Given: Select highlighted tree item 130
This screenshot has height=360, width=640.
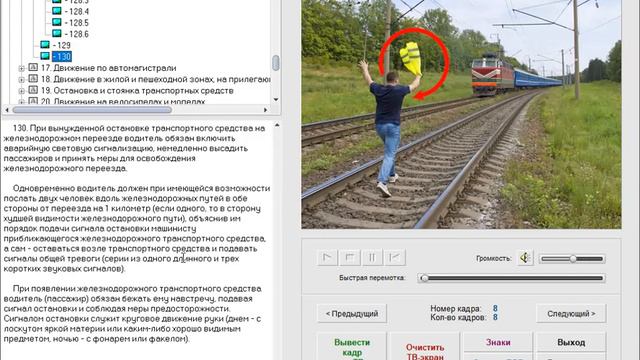Looking at the screenshot, I should pos(62,57).
